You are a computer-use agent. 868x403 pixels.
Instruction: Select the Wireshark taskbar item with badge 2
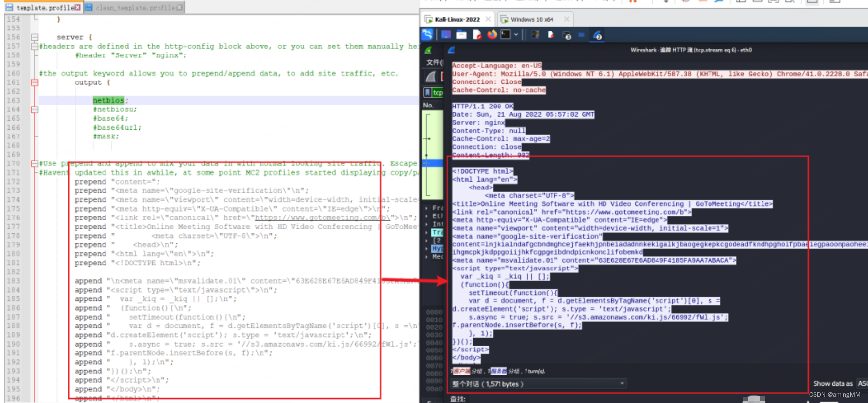click(x=597, y=35)
